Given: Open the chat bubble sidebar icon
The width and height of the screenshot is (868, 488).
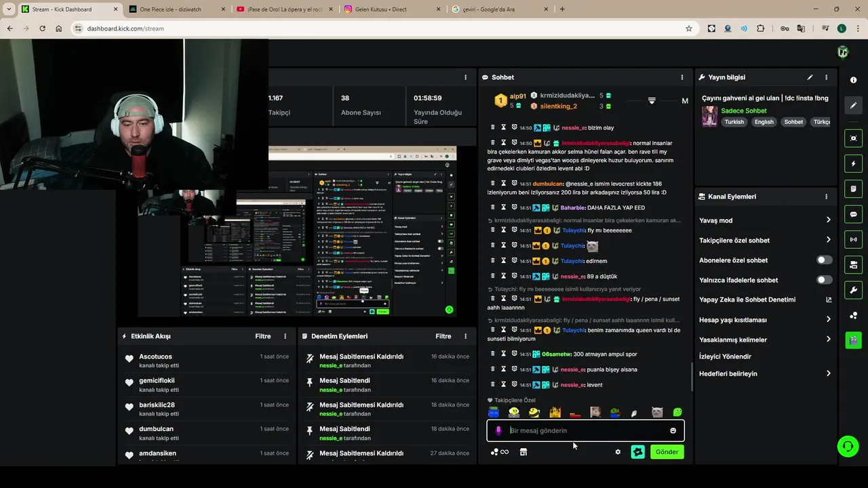Looking at the screenshot, I should pyautogui.click(x=853, y=214).
